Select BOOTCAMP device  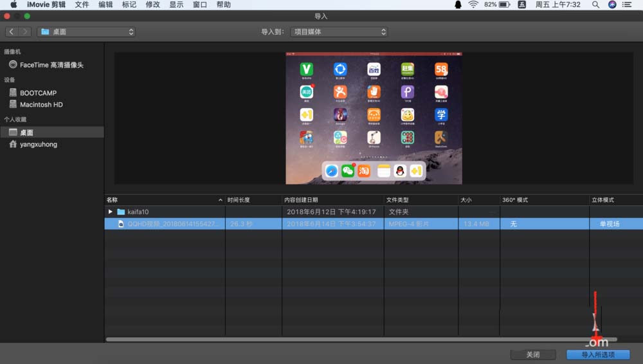(38, 93)
